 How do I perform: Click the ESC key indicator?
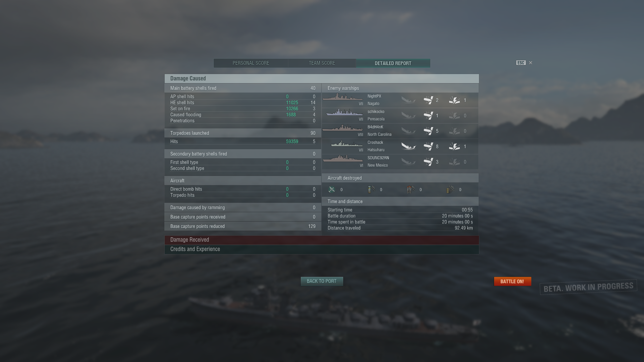click(x=521, y=63)
